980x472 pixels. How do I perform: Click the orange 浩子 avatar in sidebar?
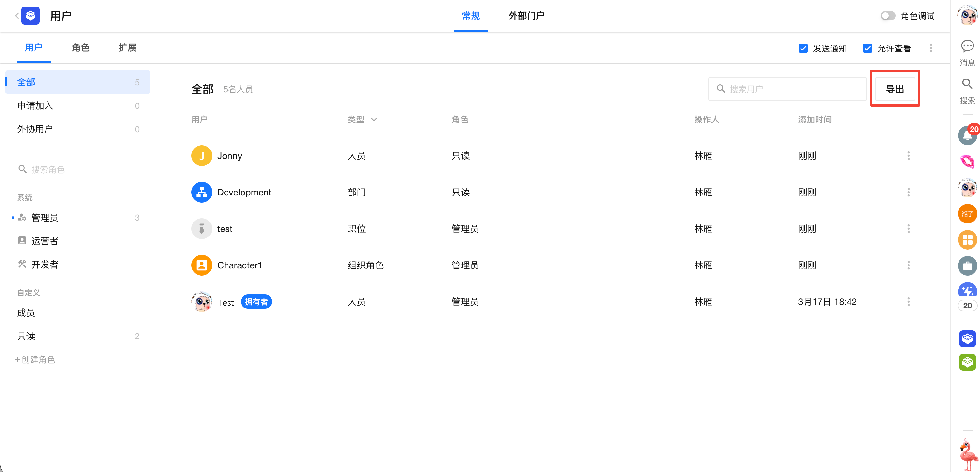tap(967, 214)
